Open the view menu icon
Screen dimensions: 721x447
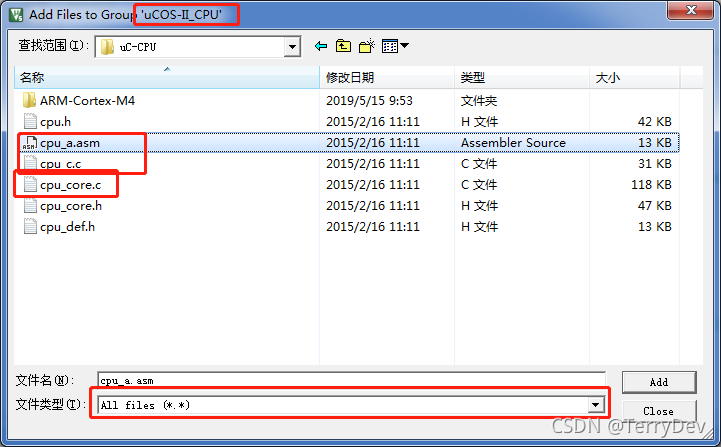[395, 46]
